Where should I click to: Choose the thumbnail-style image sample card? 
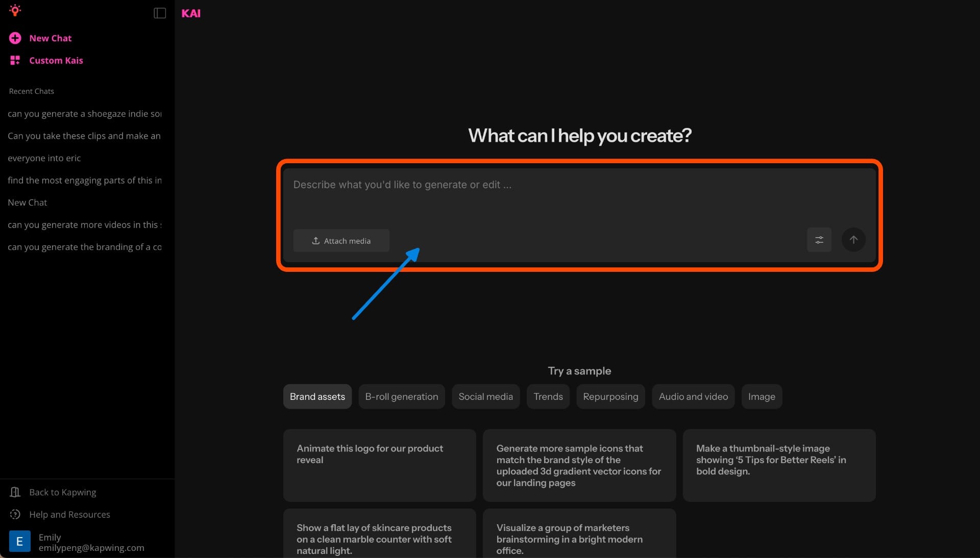[778, 465]
